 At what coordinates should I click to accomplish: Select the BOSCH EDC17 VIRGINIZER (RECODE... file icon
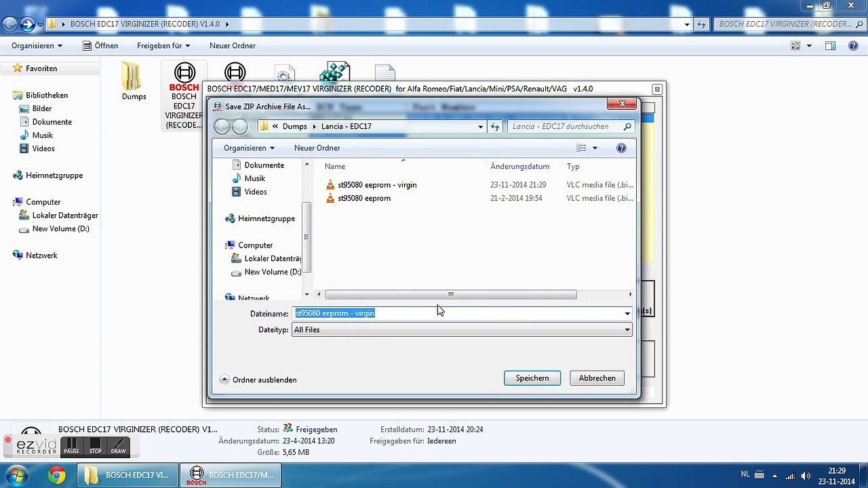184,96
